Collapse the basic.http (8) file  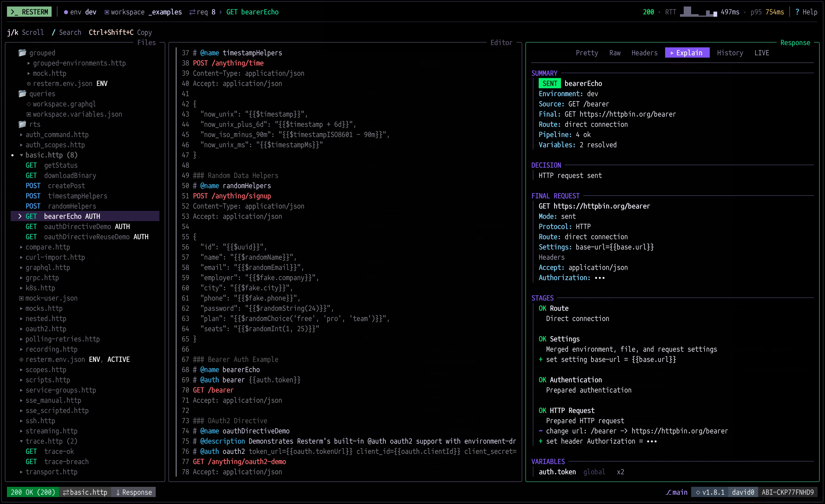tap(21, 155)
